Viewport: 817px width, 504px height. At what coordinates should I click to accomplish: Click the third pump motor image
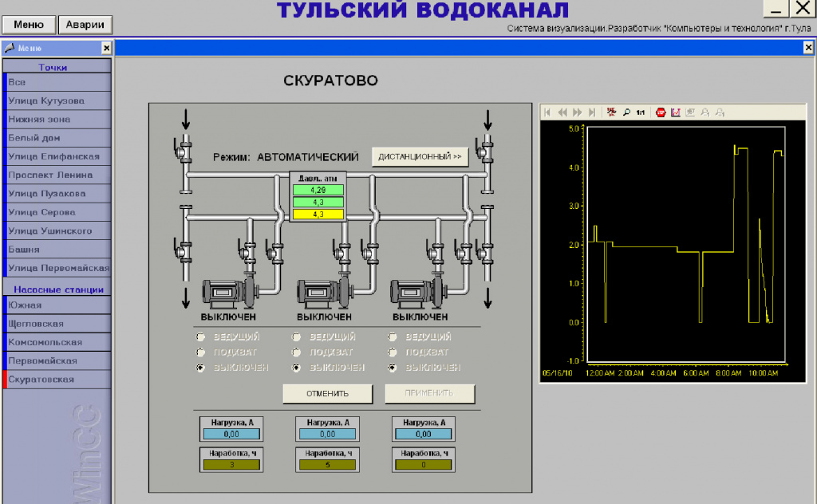click(x=420, y=293)
